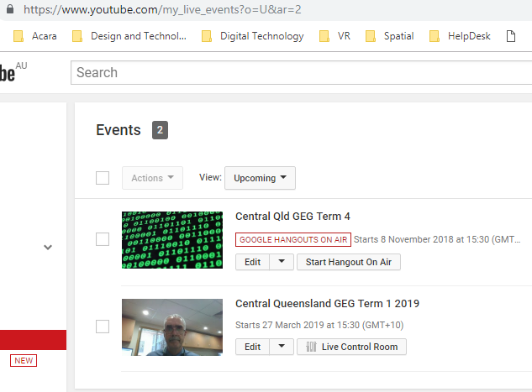This screenshot has width=532, height=392.
Task: Expand the sidebar chevron section
Action: coord(48,248)
